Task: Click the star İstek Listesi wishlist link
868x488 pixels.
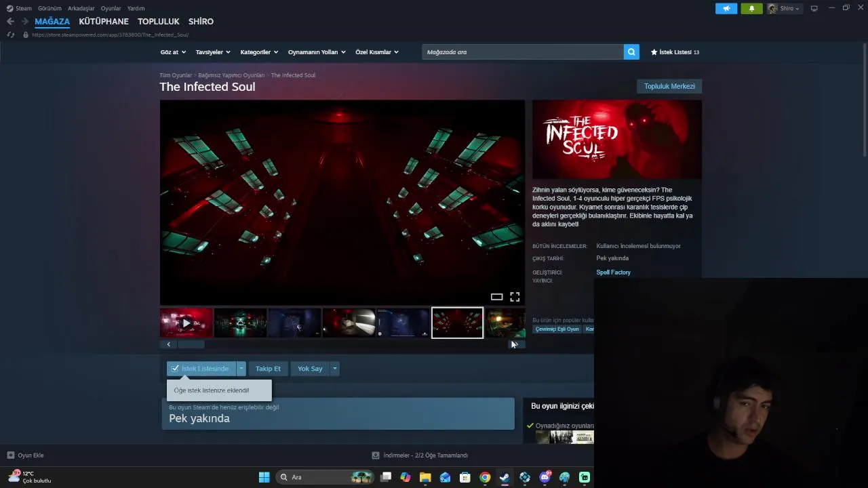Action: [675, 52]
